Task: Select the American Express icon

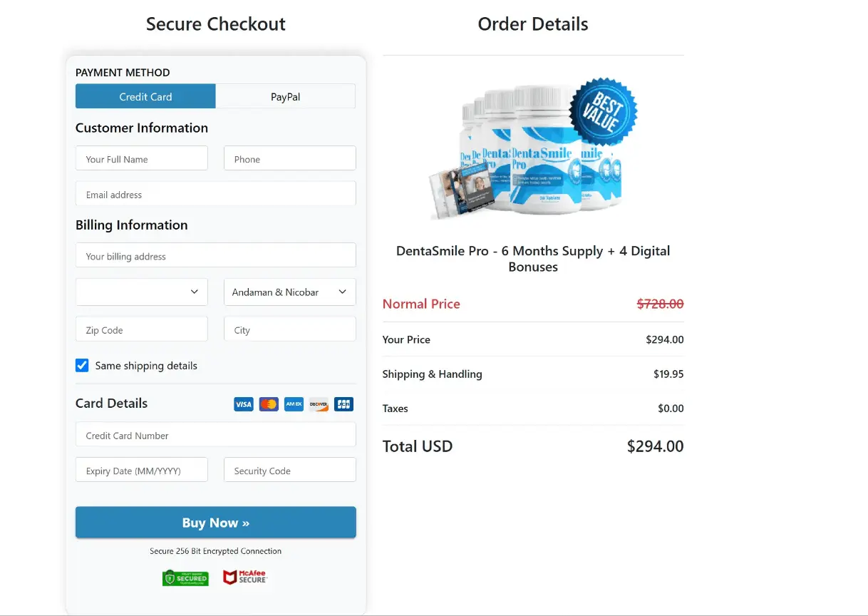Action: [x=294, y=404]
